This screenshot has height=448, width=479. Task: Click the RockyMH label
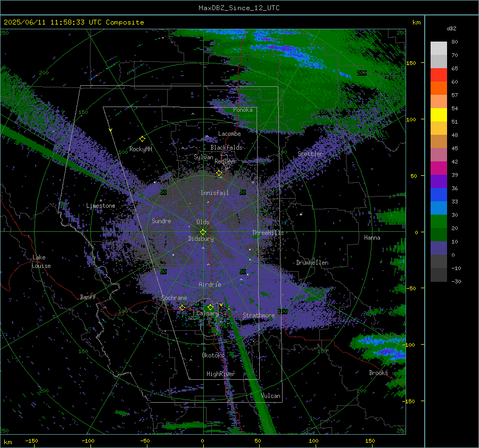[x=141, y=149]
